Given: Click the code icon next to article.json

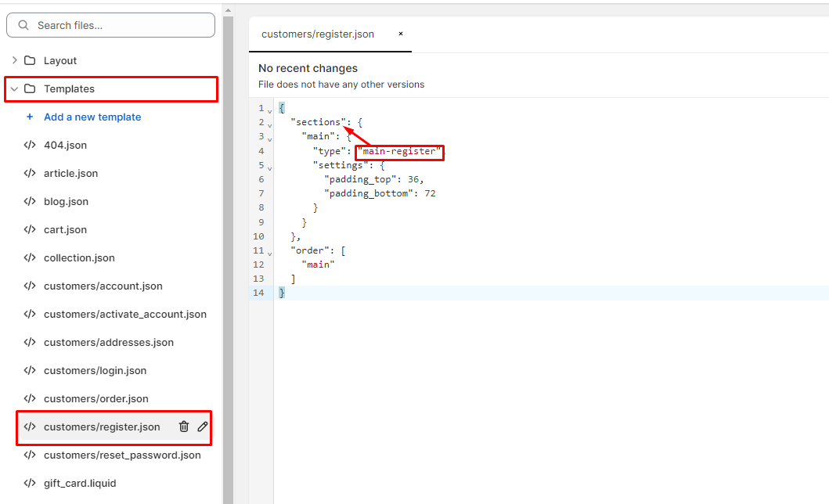Looking at the screenshot, I should coord(30,173).
